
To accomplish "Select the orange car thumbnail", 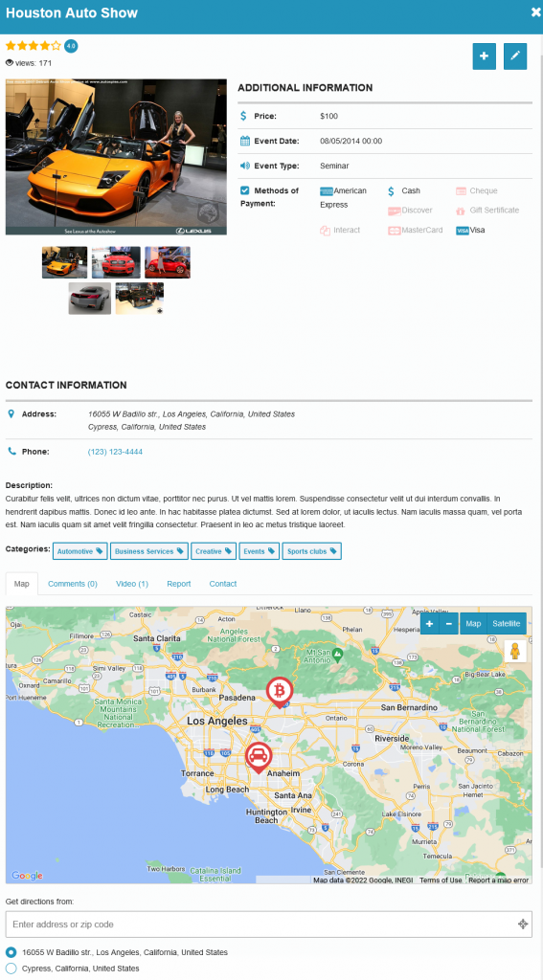I will [64, 262].
